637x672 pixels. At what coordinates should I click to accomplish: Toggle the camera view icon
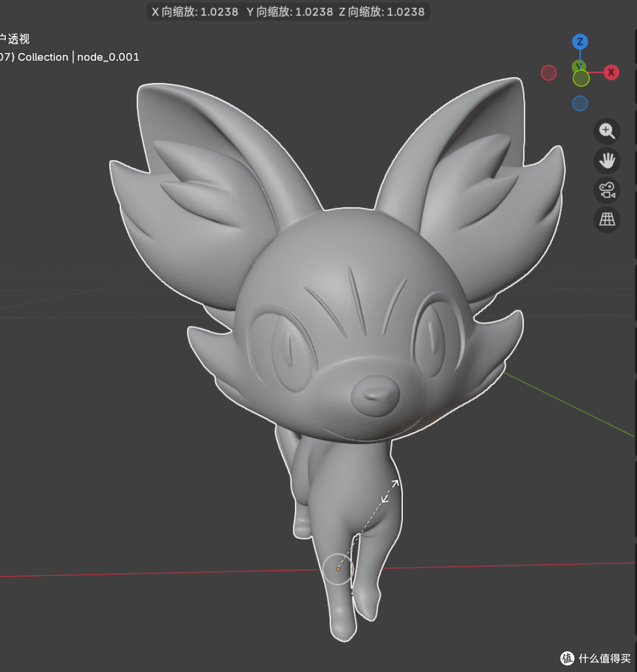tap(606, 190)
